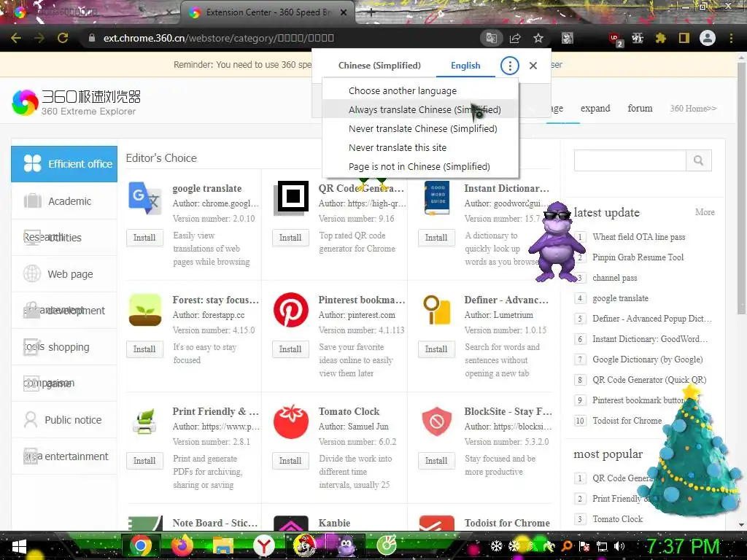Install Forest: stay focused extension

click(x=144, y=349)
